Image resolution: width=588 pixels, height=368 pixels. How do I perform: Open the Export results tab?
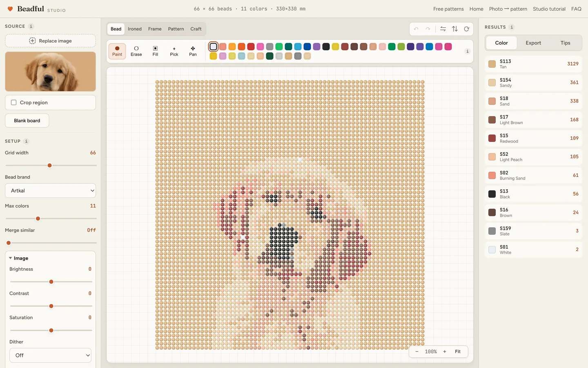[533, 43]
